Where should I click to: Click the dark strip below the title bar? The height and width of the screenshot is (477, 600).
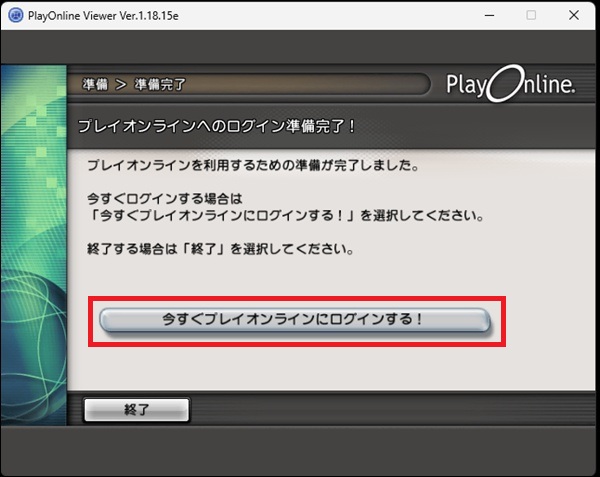click(x=300, y=48)
